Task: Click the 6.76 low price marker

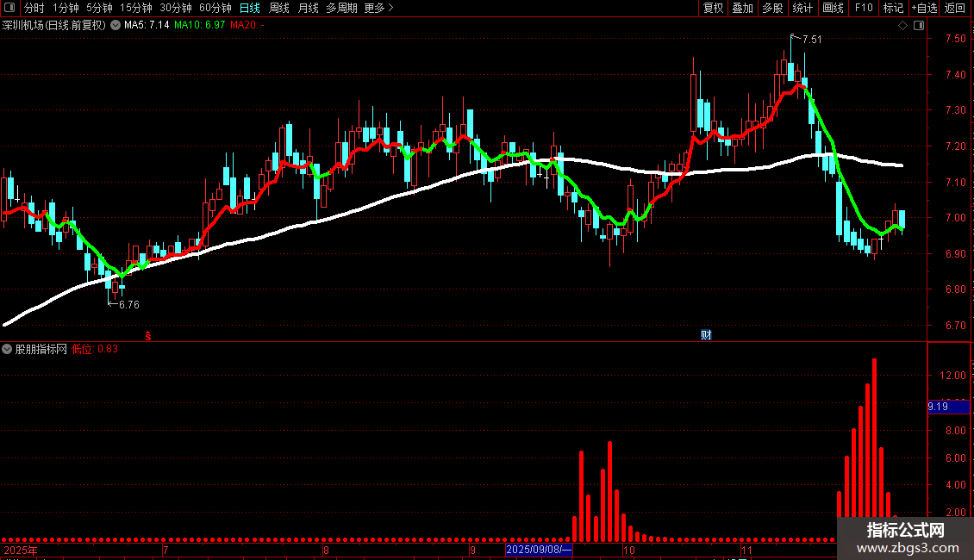Action: [x=128, y=305]
